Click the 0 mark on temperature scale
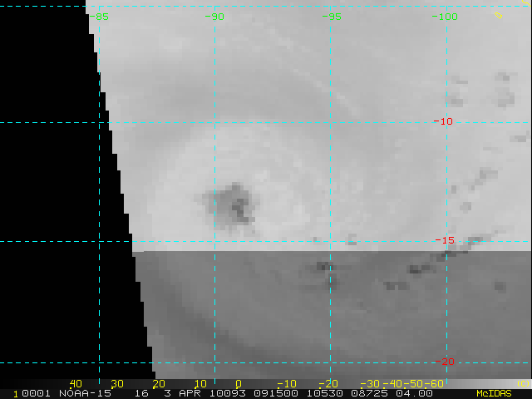This screenshot has height=399, width=532. click(x=239, y=383)
